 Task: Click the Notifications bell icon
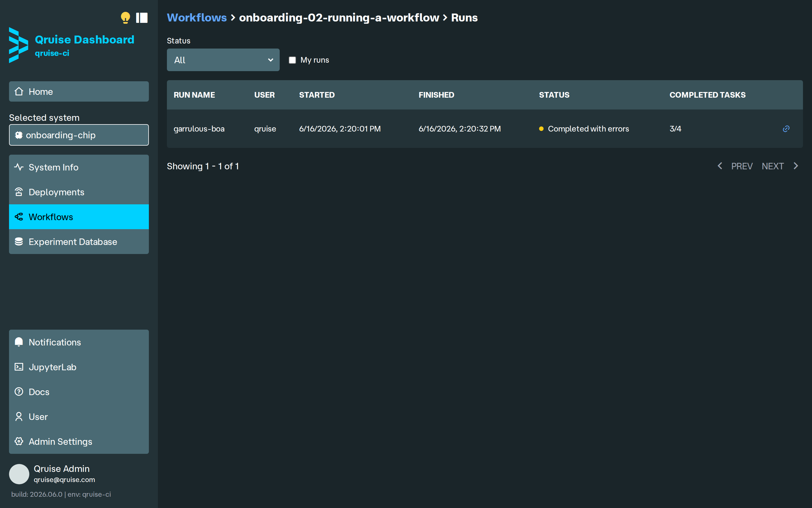[19, 342]
